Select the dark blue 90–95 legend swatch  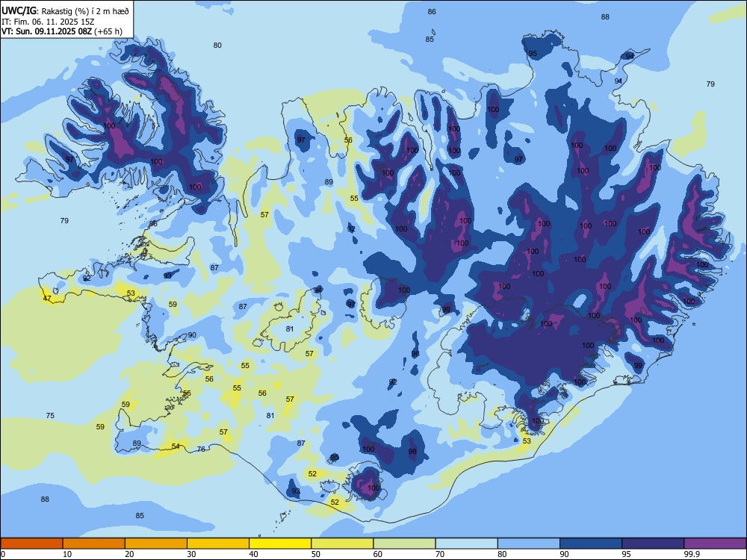(591, 544)
